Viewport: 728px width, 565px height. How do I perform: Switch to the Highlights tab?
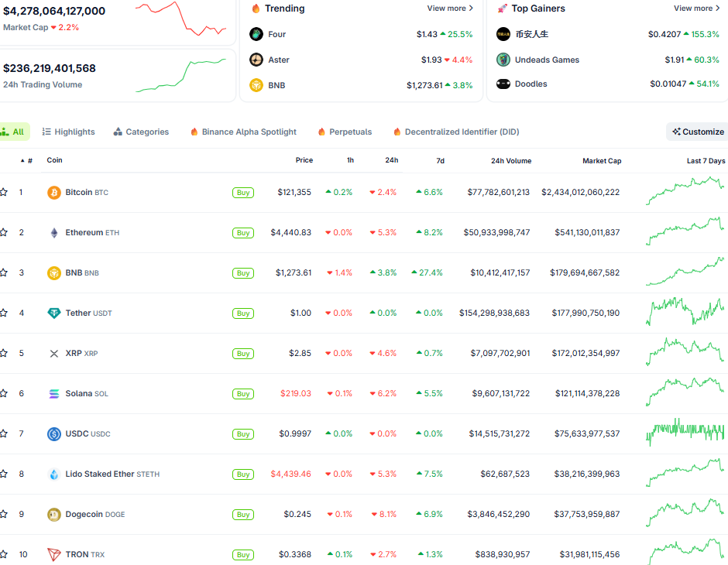point(68,132)
